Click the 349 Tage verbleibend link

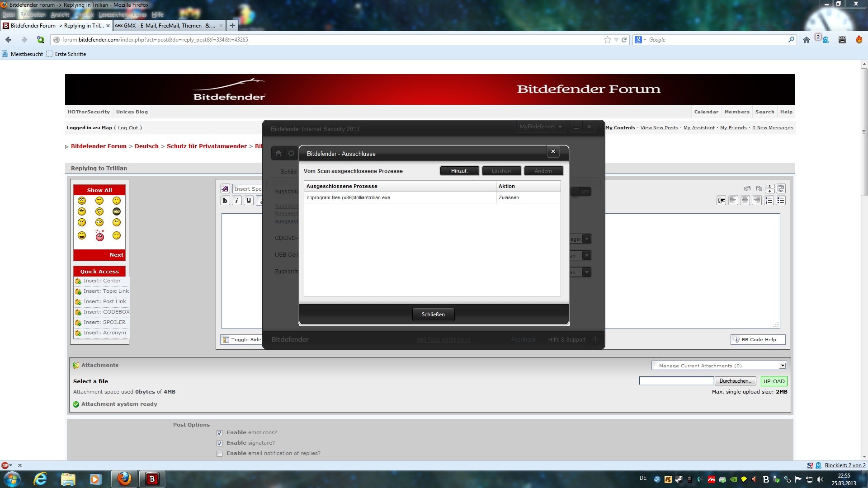tap(443, 340)
